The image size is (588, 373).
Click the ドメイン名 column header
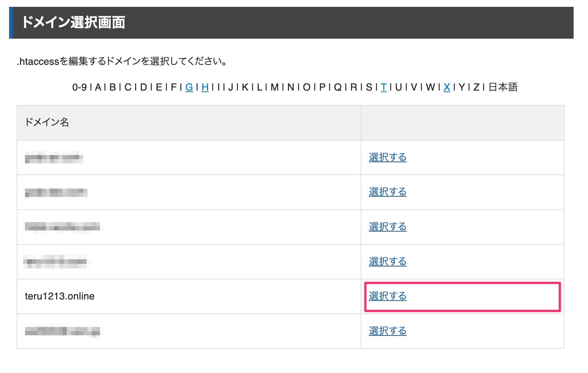(47, 122)
